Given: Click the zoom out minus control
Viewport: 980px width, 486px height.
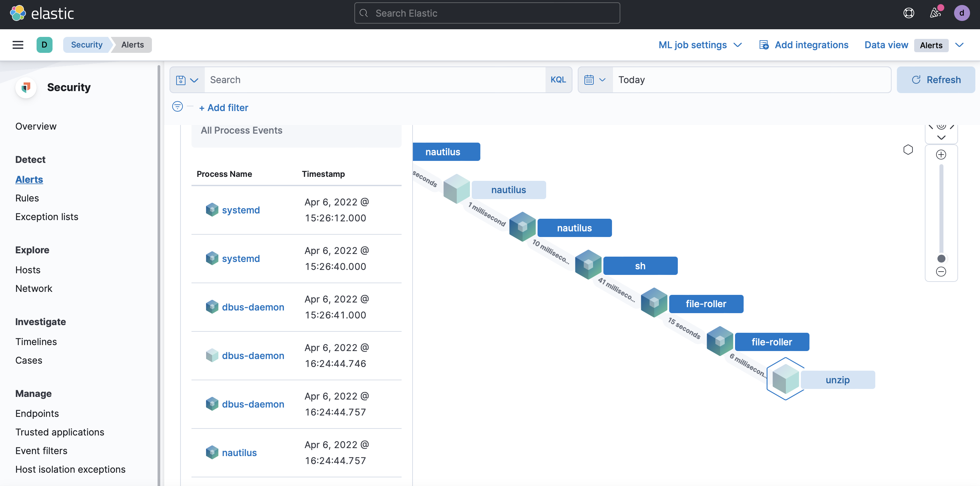Looking at the screenshot, I should [x=941, y=272].
